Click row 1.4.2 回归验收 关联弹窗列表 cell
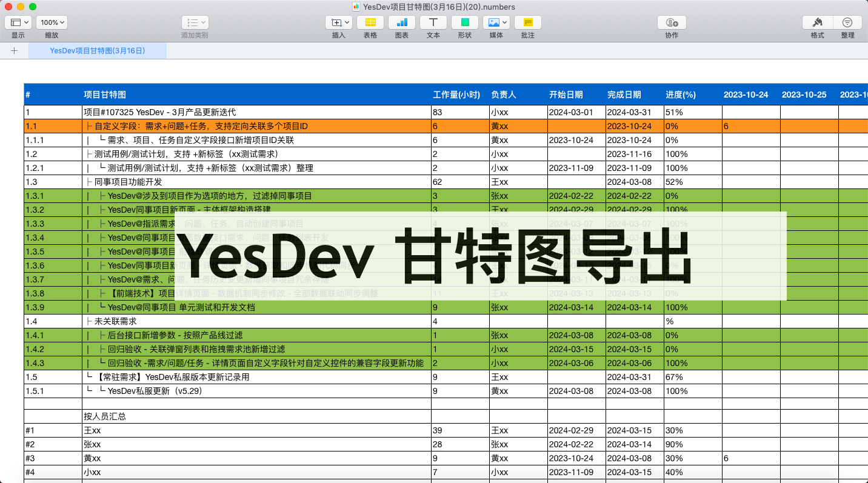This screenshot has height=483, width=868. [x=256, y=349]
